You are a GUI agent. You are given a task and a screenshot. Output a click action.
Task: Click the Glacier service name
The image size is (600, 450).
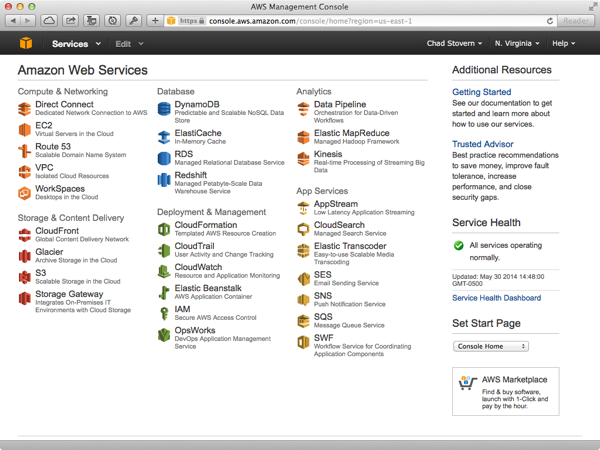point(49,252)
